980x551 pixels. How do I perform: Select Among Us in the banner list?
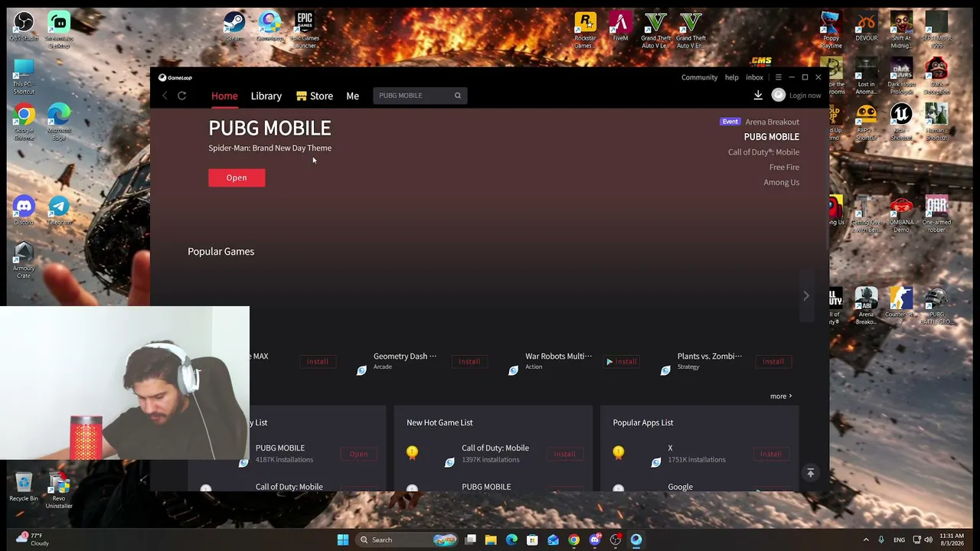click(781, 182)
